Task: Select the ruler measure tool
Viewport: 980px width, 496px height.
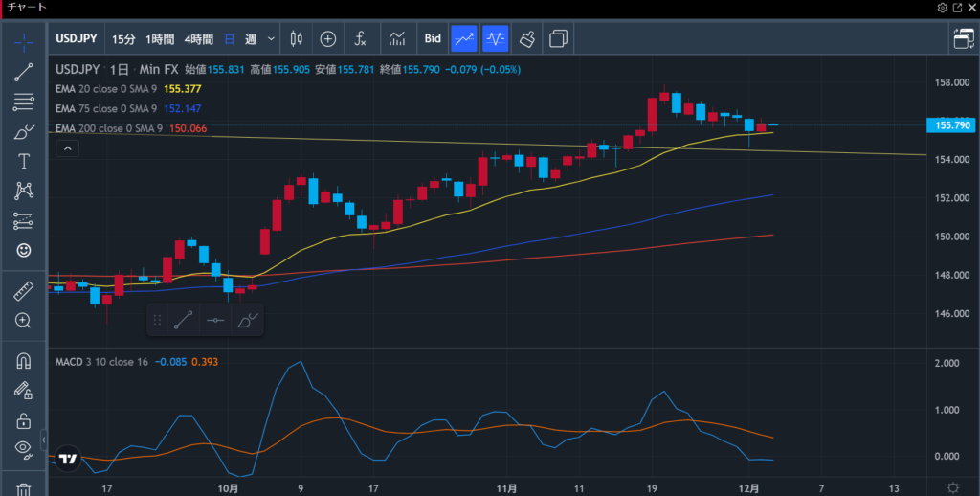Action: pyautogui.click(x=24, y=290)
